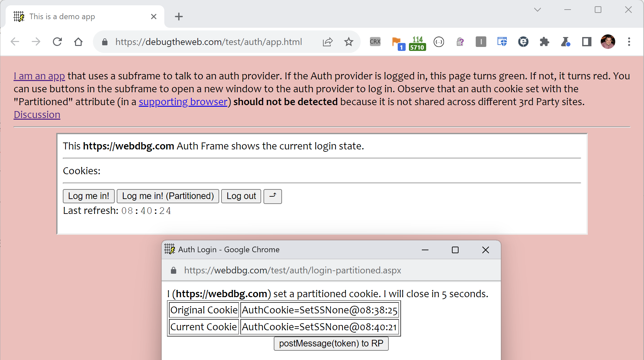
Task: Open Chrome three-dot menu
Action: (629, 42)
